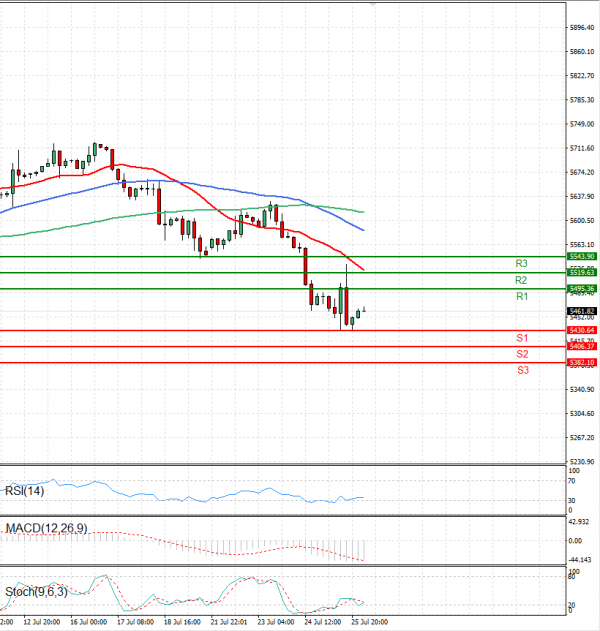The height and width of the screenshot is (631, 600).
Task: Click the RSI(14) indicator label
Action: [24, 491]
